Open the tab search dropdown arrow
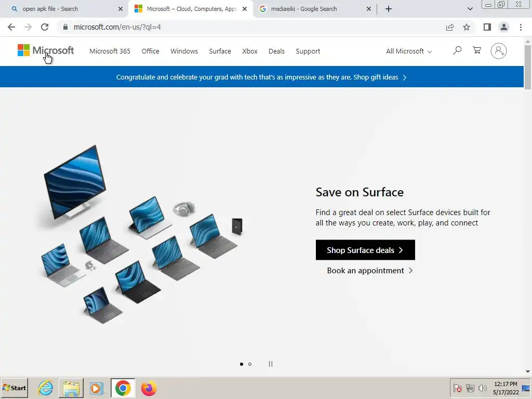Viewport: 532px width, 399px height. coord(470,9)
